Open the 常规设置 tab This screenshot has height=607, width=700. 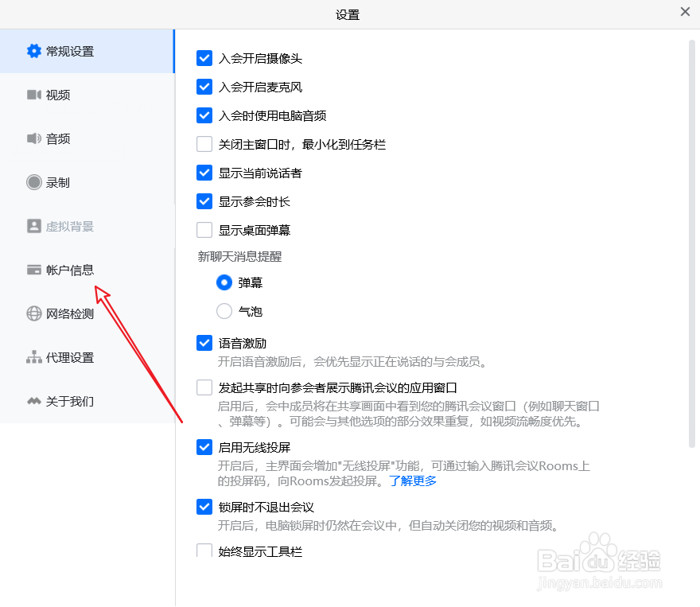[87, 52]
